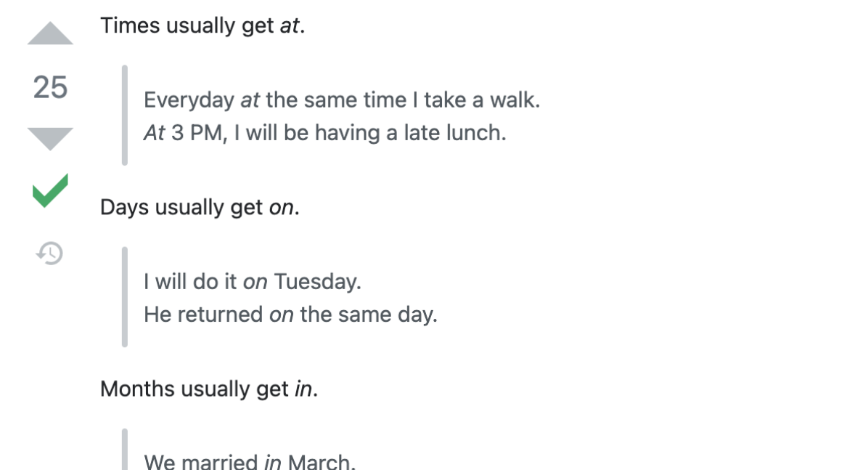Click the line "I will do it on Tuesday."
Viewport: 868px width, 470px height.
(x=252, y=281)
